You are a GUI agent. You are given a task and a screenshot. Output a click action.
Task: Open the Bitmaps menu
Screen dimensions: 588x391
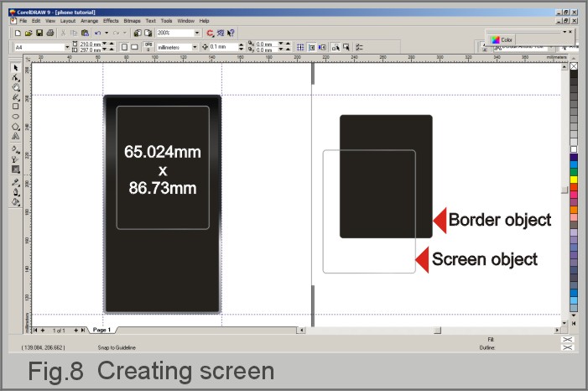pos(132,21)
